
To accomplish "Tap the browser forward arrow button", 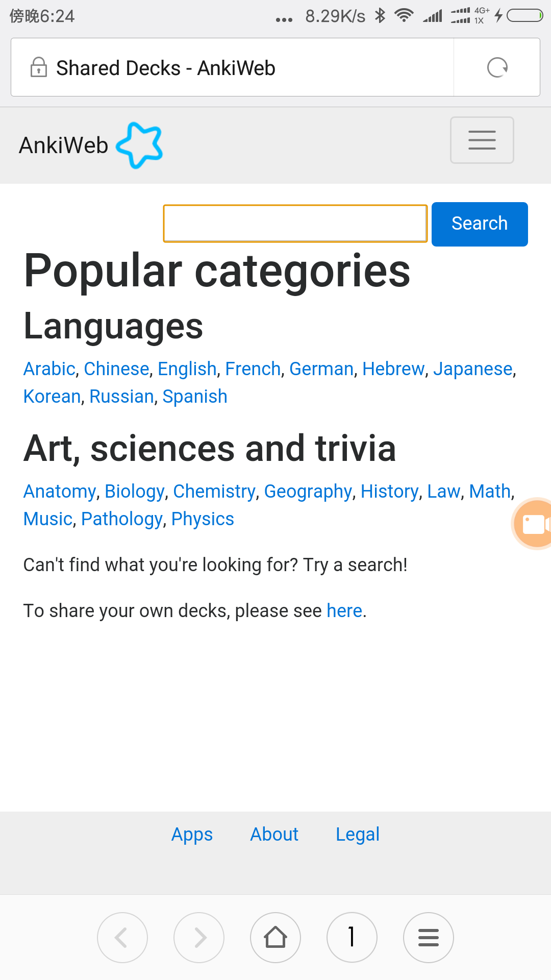I will click(199, 938).
